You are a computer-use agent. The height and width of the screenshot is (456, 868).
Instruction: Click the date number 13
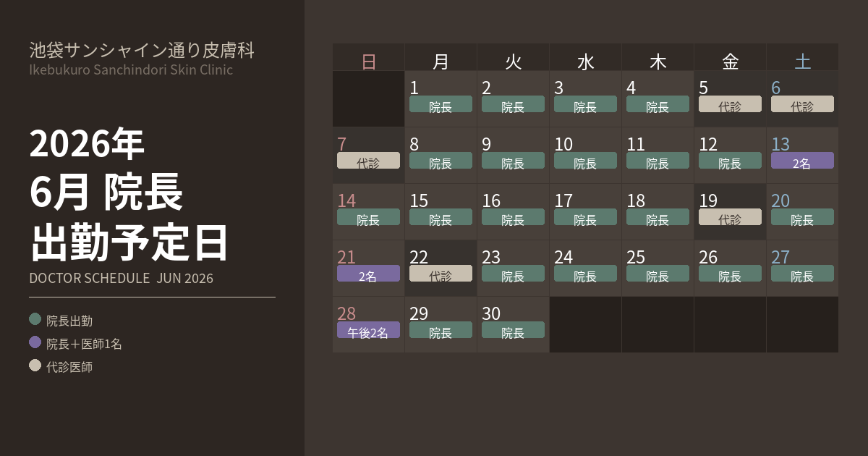[x=780, y=144]
